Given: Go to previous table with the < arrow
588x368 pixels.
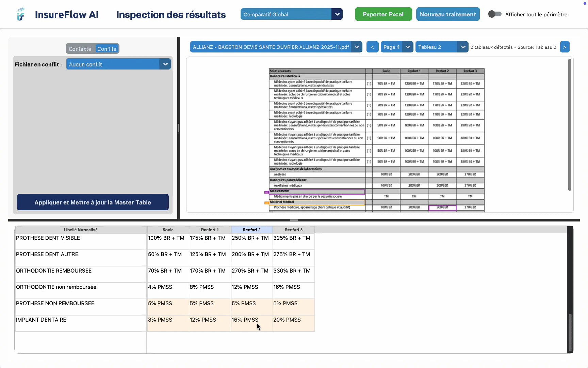Looking at the screenshot, I should coord(372,47).
